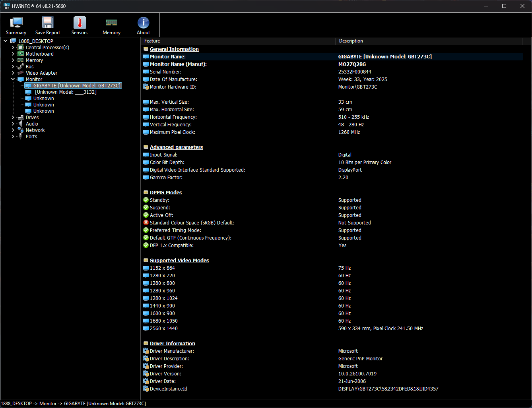Click the DisplayPort interface value
Viewport: 532px width, 408px height.
click(x=350, y=170)
